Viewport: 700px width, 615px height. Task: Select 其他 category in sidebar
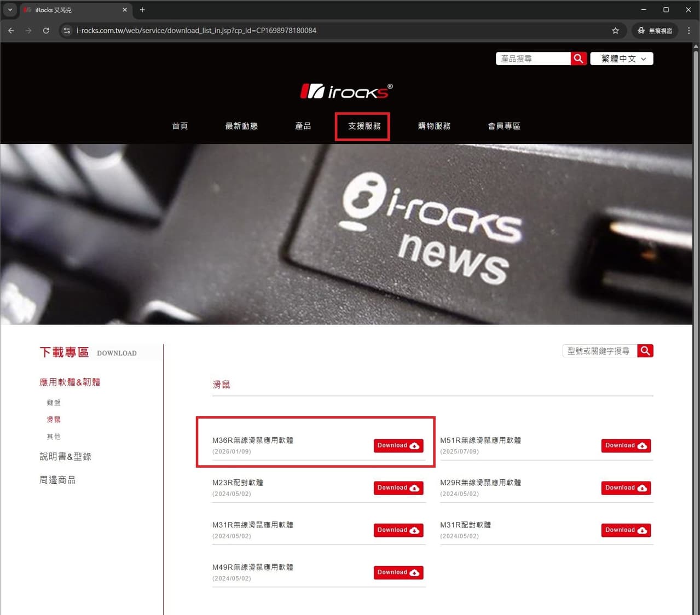pyautogui.click(x=54, y=437)
